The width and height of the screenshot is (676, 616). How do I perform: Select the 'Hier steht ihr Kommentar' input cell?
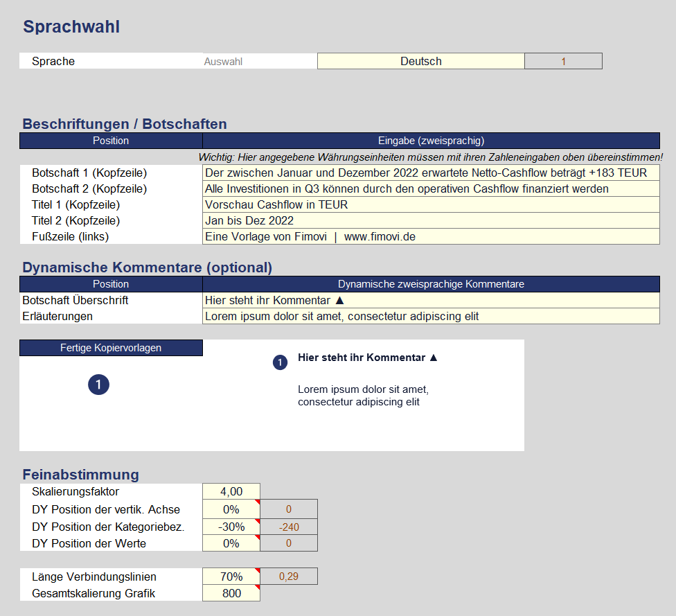coord(431,300)
